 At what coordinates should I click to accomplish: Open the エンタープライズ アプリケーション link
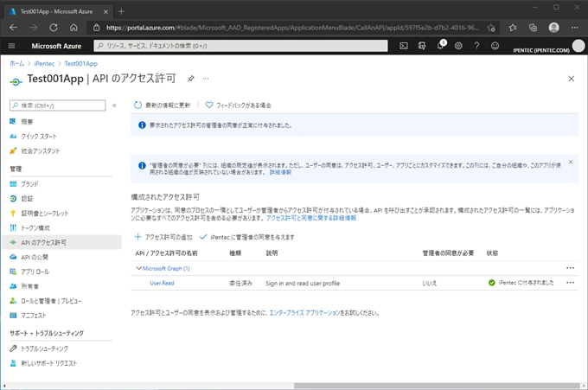305,313
